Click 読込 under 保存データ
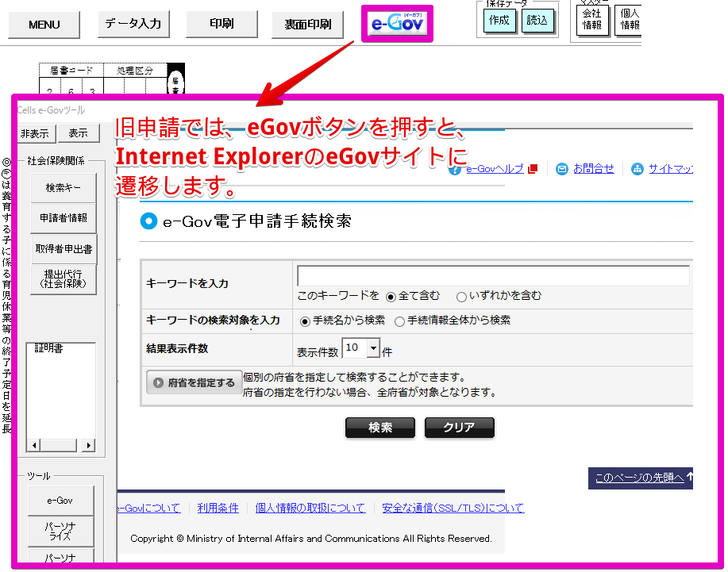Image resolution: width=728 pixels, height=572 pixels. (537, 21)
